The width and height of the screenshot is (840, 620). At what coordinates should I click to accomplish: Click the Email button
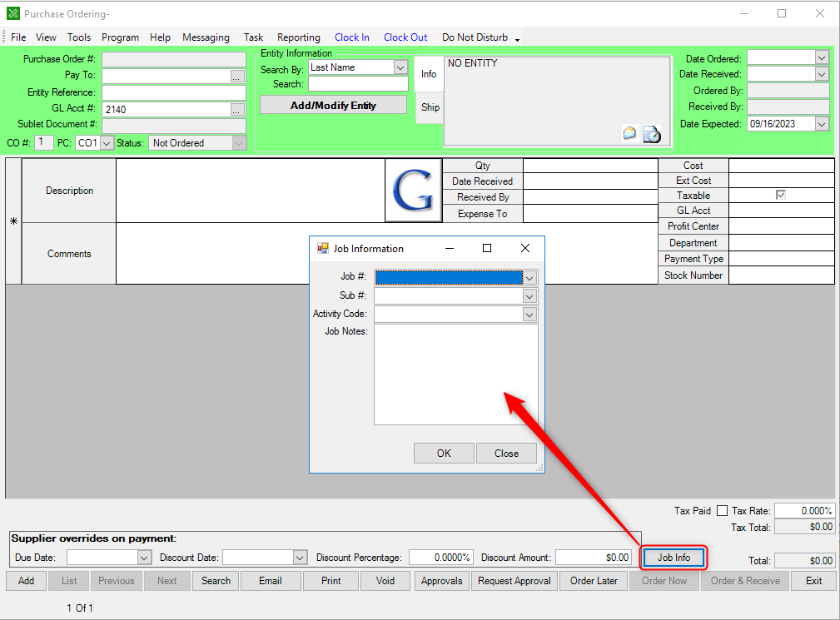[x=271, y=581]
